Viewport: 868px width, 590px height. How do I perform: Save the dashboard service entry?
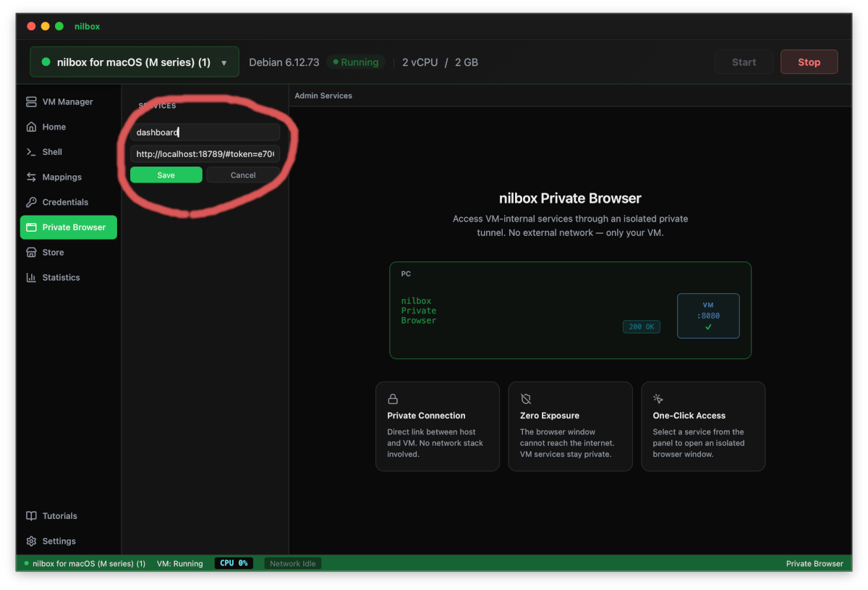pyautogui.click(x=166, y=174)
